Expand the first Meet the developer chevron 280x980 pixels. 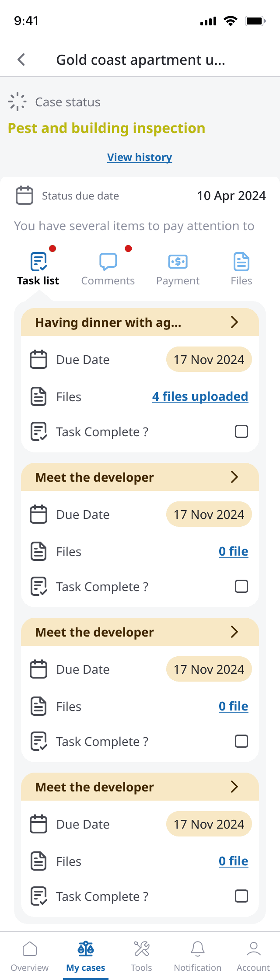(234, 477)
